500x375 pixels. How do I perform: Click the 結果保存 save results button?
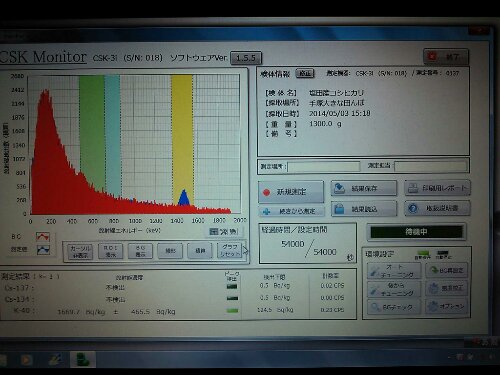364,188
